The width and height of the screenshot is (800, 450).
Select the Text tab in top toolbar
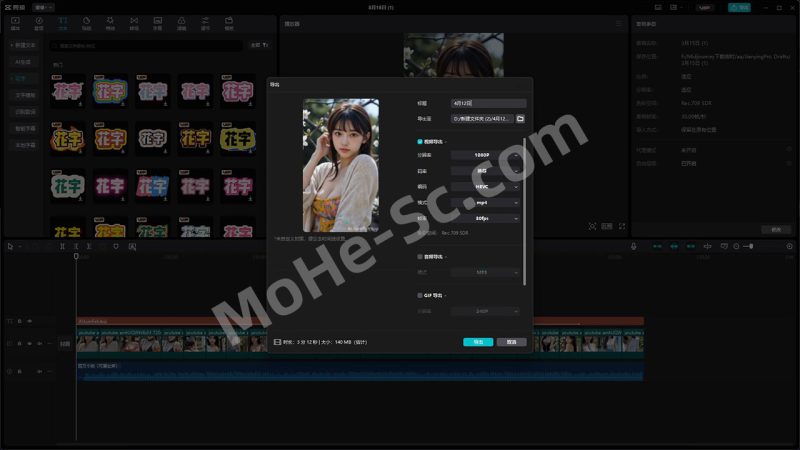point(62,23)
